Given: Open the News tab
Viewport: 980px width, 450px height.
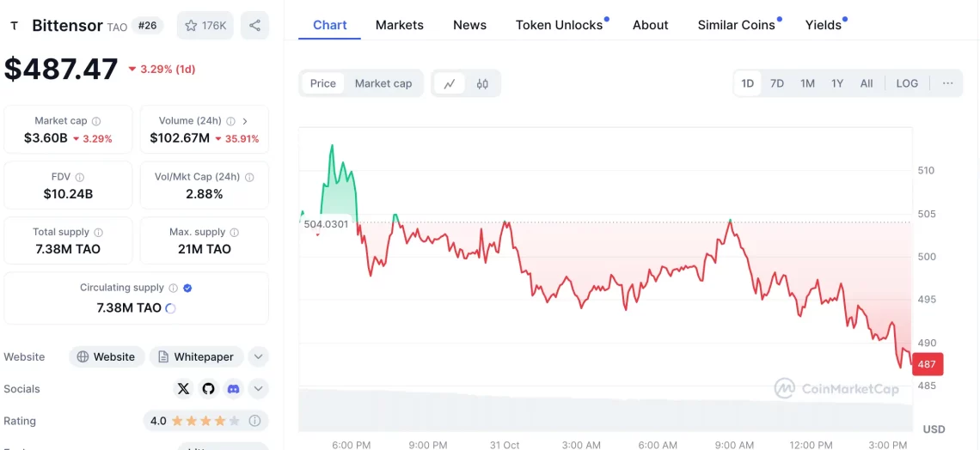Looking at the screenshot, I should pyautogui.click(x=470, y=25).
